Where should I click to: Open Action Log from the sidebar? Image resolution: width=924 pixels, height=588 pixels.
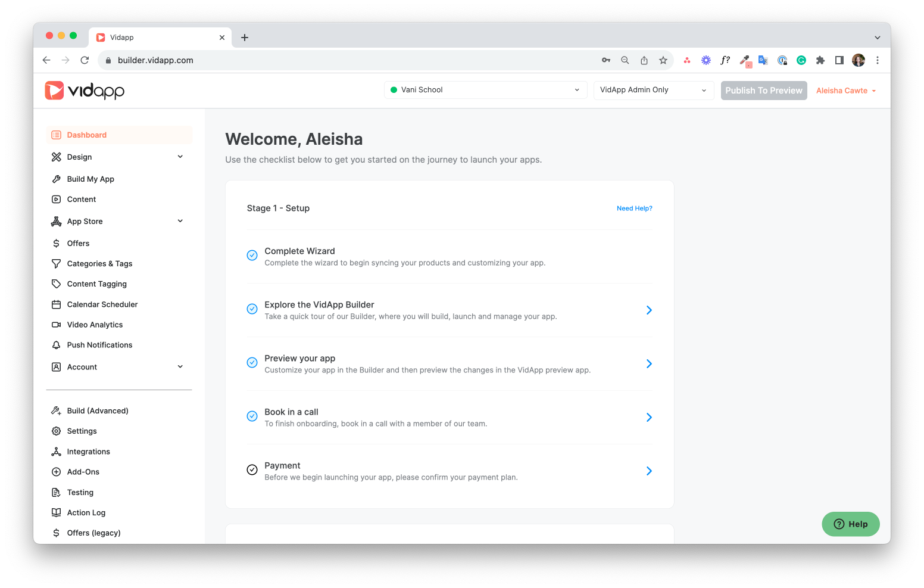coord(86,512)
